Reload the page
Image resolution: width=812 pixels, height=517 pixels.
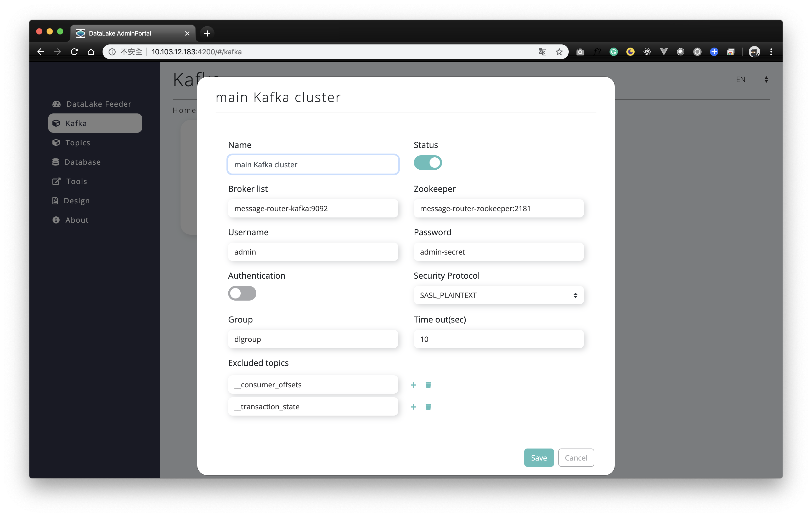75,51
